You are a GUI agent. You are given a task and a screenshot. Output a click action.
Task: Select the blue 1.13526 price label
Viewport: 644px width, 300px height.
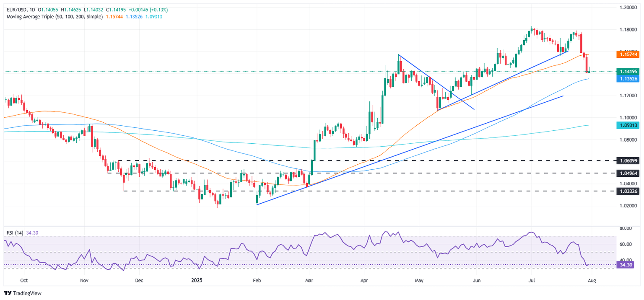[628, 79]
